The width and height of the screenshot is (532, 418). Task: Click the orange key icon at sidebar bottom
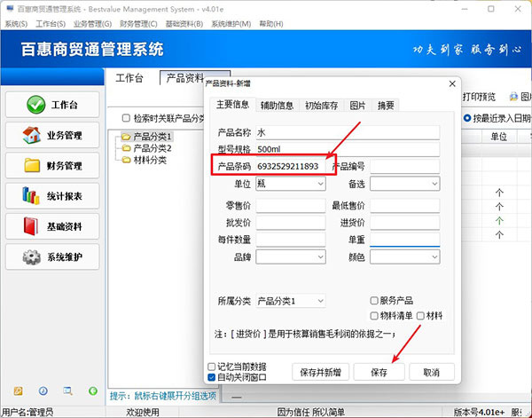pyautogui.click(x=19, y=391)
